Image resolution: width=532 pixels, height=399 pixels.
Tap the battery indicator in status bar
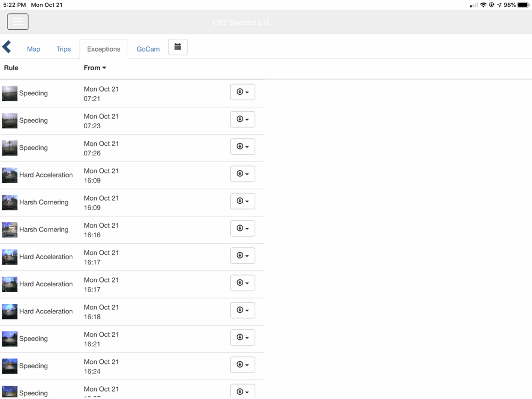tap(523, 5)
